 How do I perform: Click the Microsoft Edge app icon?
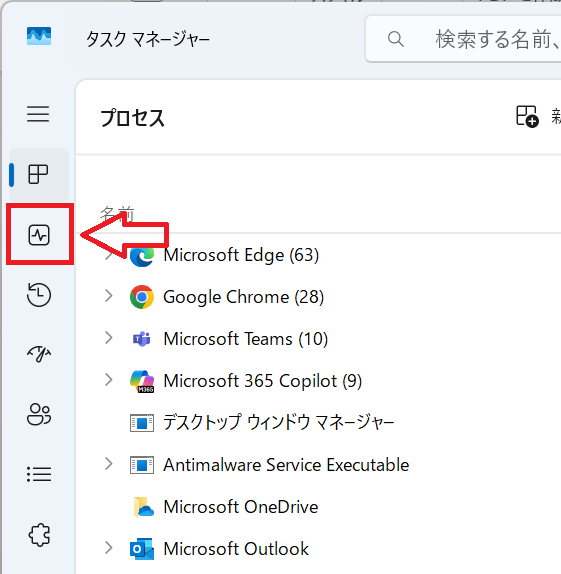[142, 256]
